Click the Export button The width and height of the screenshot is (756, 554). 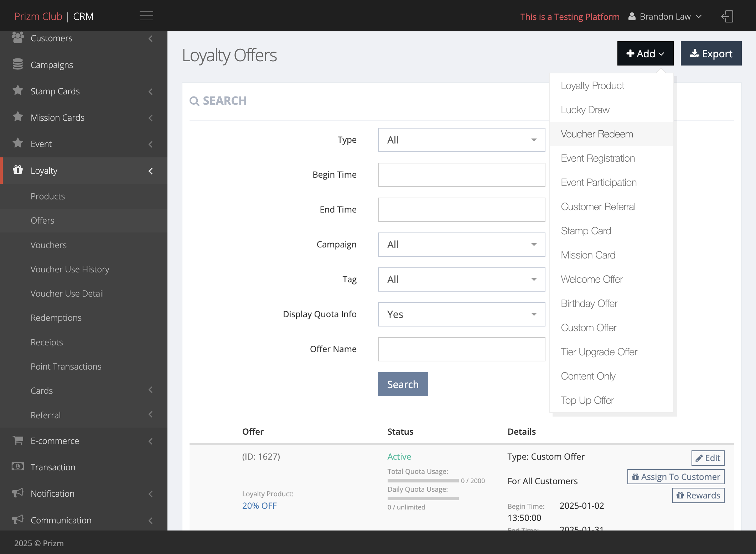tap(711, 53)
